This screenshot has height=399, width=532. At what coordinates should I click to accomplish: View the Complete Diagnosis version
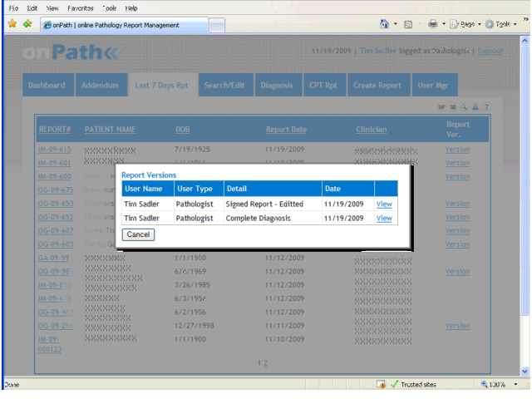point(384,219)
